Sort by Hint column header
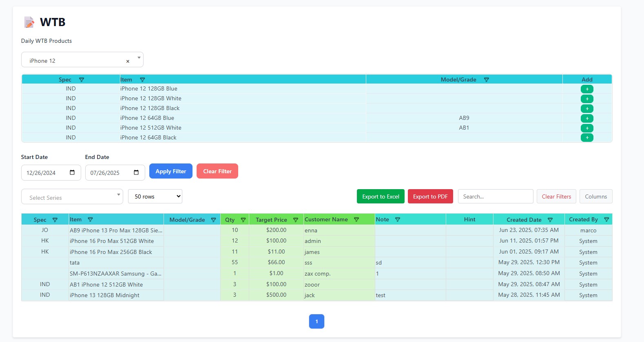This screenshot has width=644, height=342. click(x=469, y=219)
